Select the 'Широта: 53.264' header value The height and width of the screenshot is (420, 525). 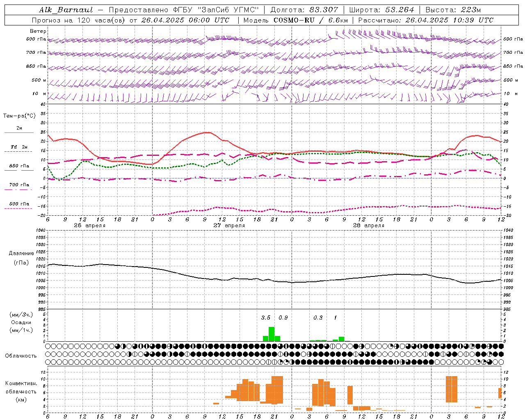tap(381, 10)
